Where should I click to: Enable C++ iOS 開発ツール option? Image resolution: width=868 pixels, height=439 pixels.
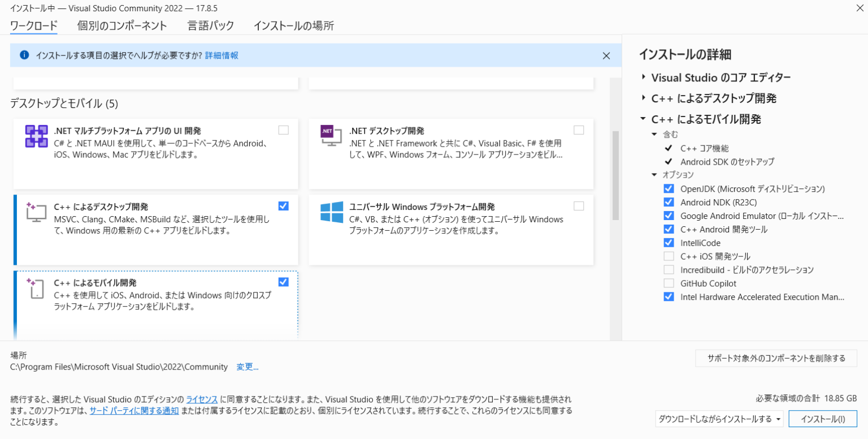(669, 256)
